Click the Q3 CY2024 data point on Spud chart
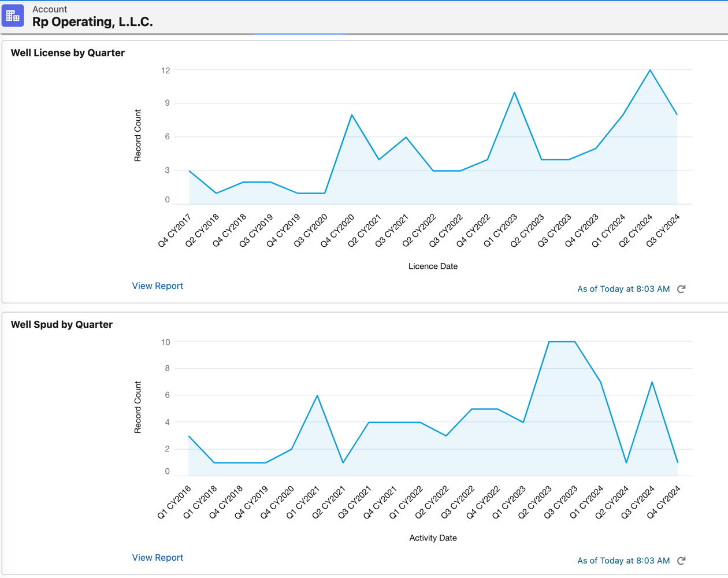This screenshot has height=578, width=728. click(652, 382)
